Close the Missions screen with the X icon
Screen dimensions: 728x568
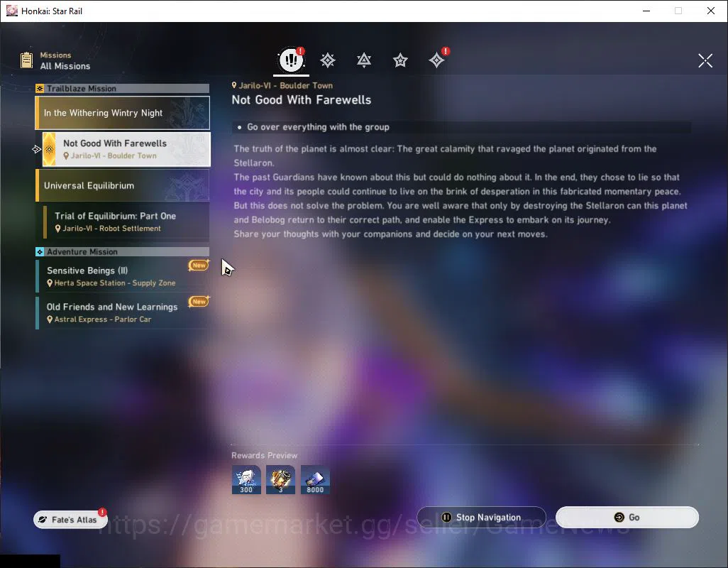pyautogui.click(x=705, y=60)
